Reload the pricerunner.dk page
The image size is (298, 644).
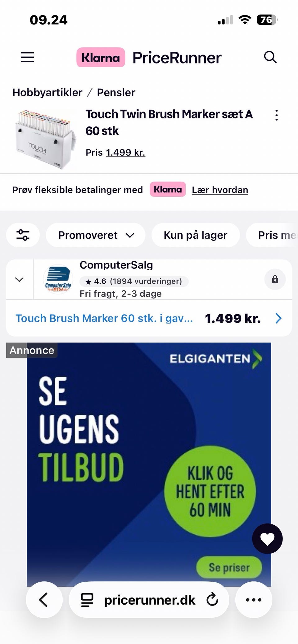pos(212,600)
